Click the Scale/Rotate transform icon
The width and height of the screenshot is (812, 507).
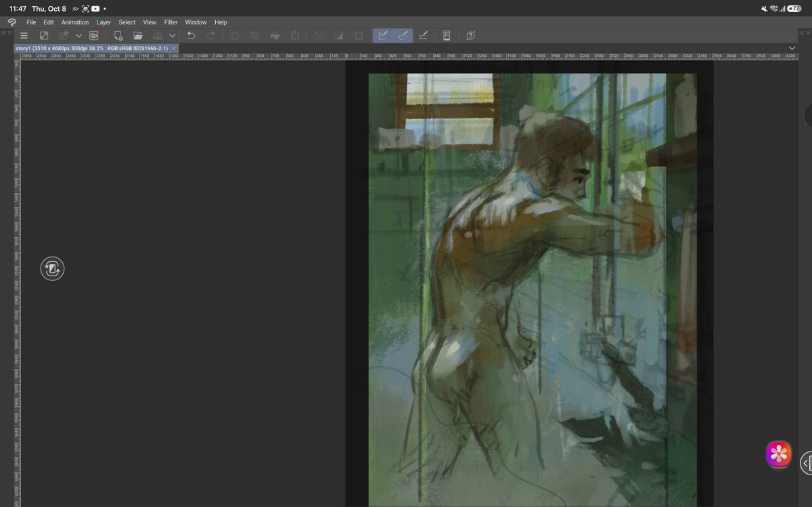295,35
